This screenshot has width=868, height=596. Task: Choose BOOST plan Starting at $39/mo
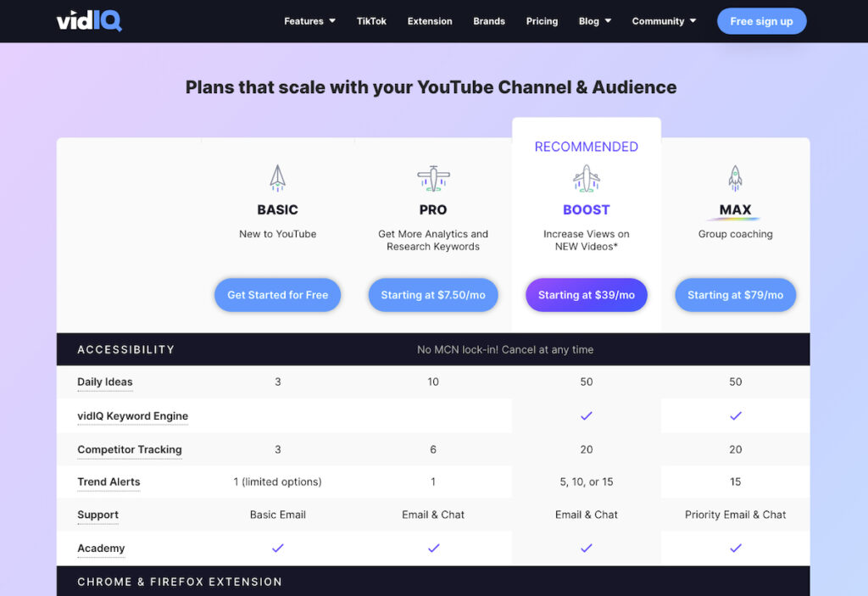coord(587,295)
